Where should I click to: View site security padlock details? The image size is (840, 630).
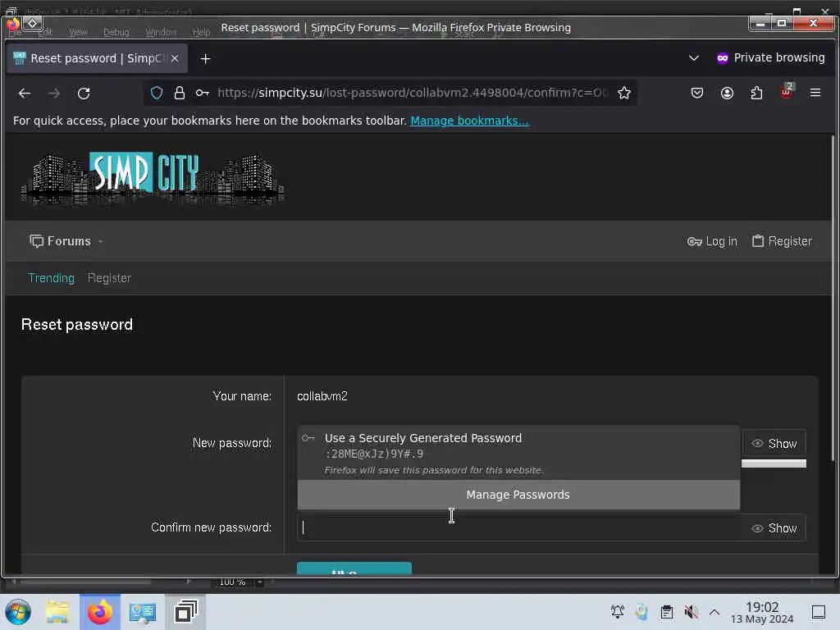tap(180, 93)
